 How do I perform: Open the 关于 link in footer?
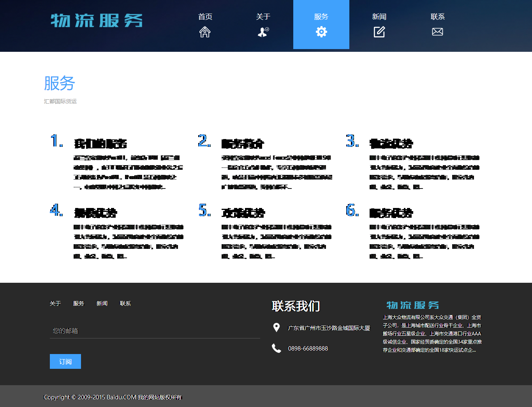(55, 303)
